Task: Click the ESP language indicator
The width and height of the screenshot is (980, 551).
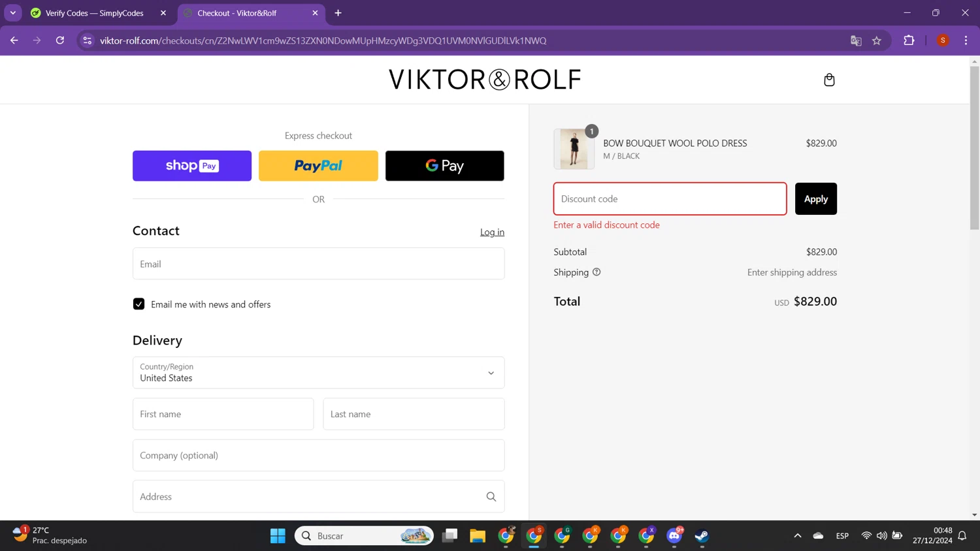Action: coord(842,536)
